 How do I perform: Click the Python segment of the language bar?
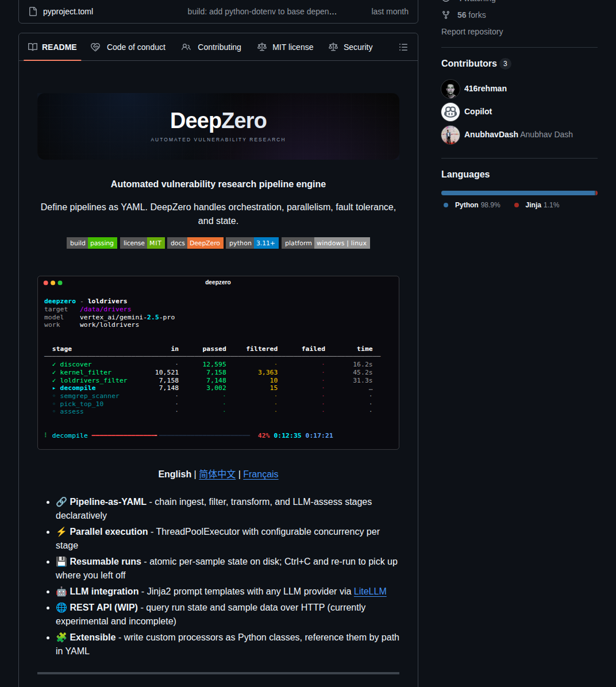518,193
